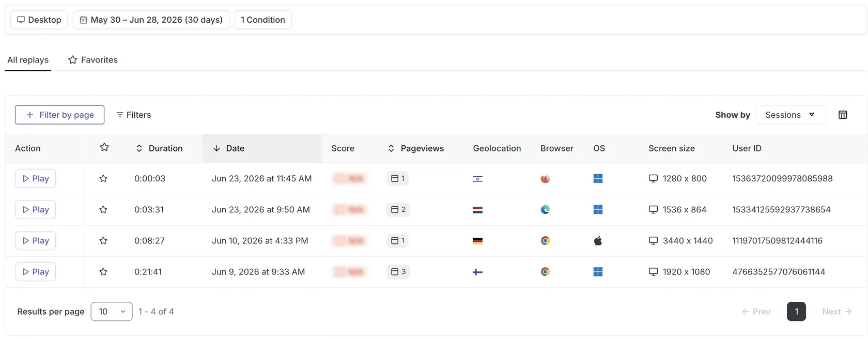Open the column settings table icon

click(843, 115)
